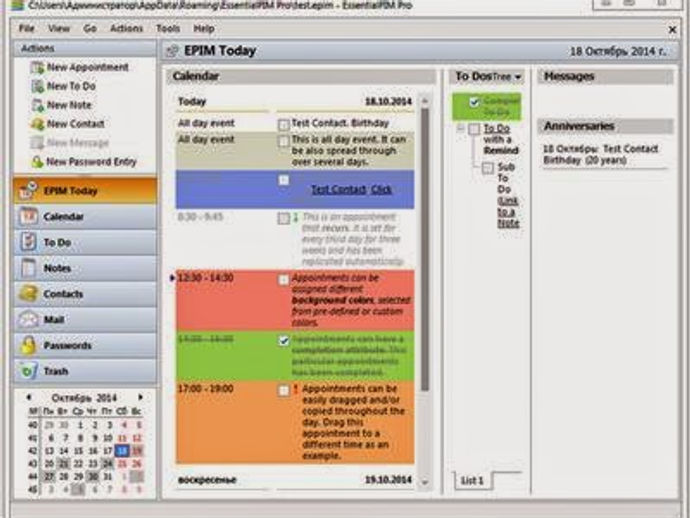Image resolution: width=690 pixels, height=518 pixels.
Task: Go to next month in mini calendar
Action: pyautogui.click(x=140, y=397)
